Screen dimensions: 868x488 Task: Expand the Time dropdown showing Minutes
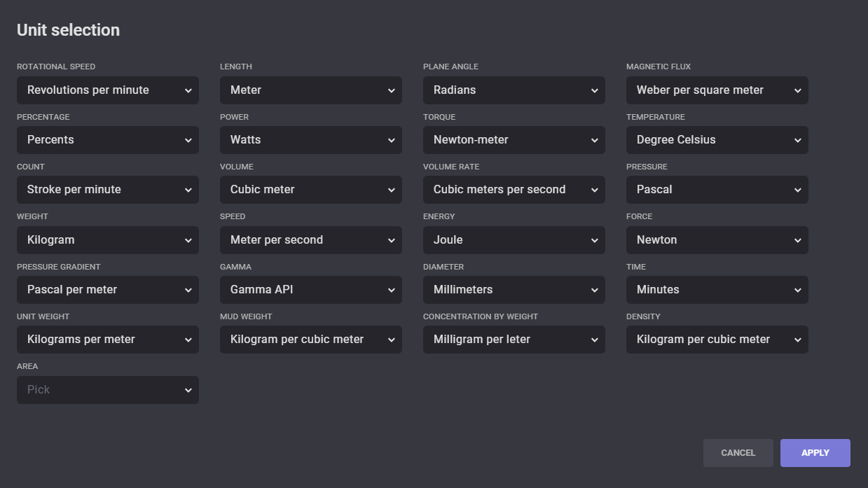[717, 290]
